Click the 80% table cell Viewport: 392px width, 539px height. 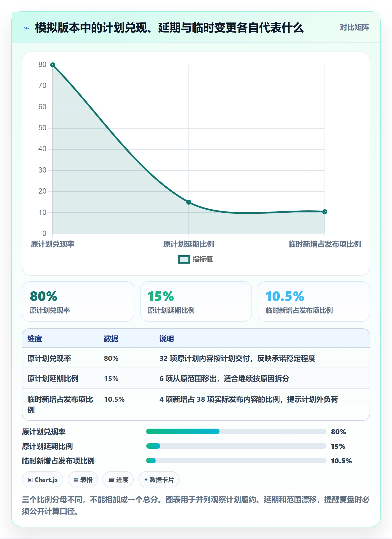(x=111, y=358)
